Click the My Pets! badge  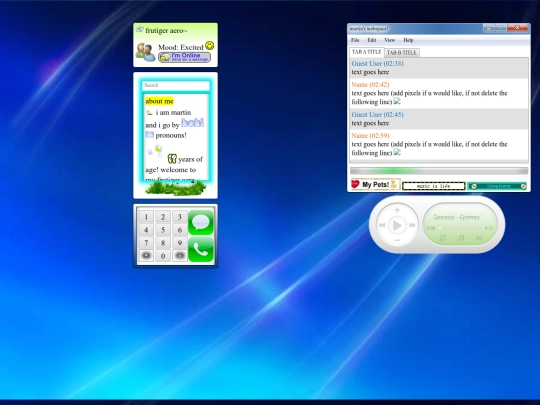click(x=375, y=184)
